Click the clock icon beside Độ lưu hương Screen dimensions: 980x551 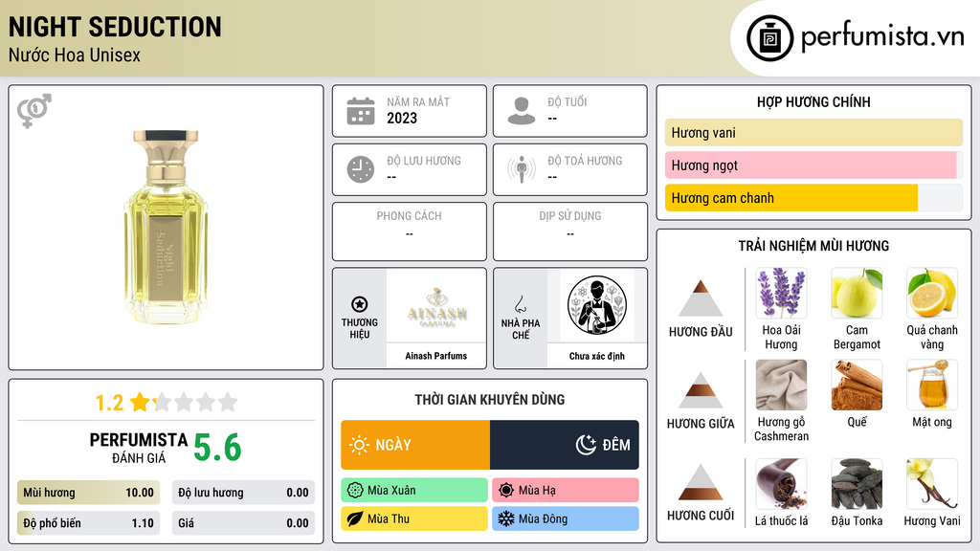tap(361, 169)
